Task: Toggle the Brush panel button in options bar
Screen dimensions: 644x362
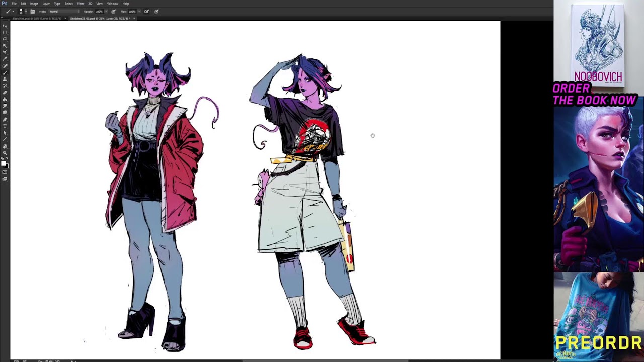Action: click(33, 12)
